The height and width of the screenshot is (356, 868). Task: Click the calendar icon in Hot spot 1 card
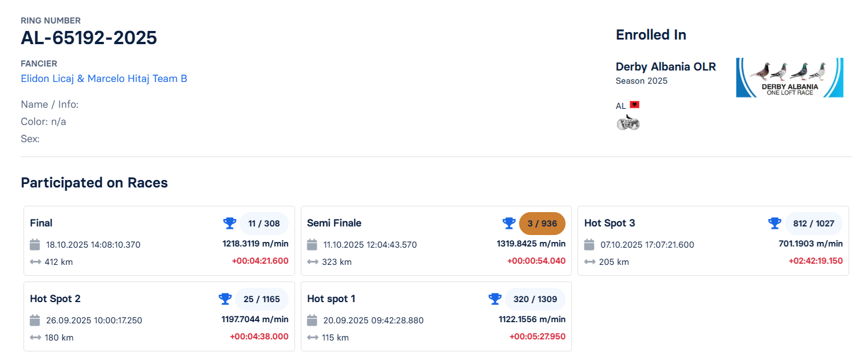[x=312, y=320]
